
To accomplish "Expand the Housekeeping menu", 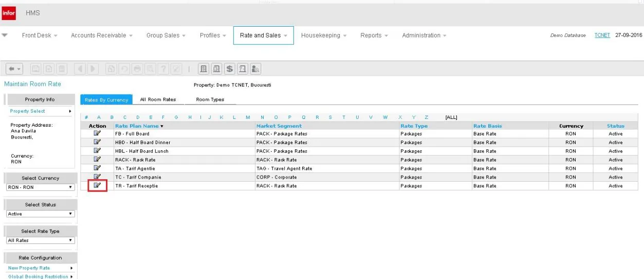I will pyautogui.click(x=324, y=36).
